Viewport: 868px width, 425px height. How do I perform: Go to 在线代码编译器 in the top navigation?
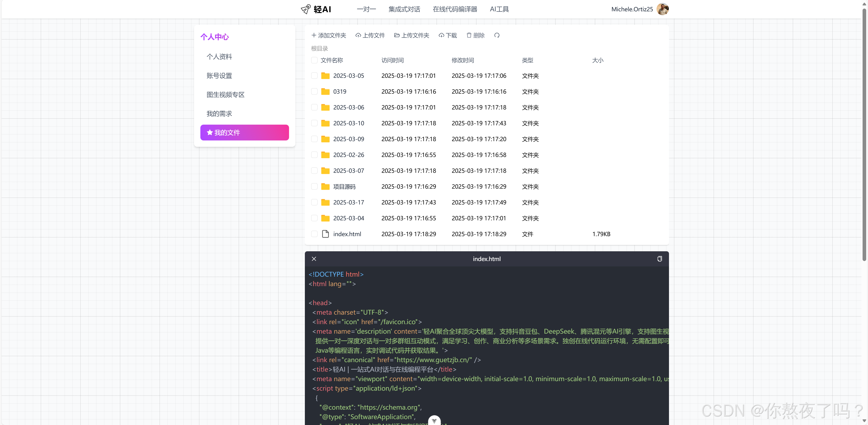click(455, 9)
